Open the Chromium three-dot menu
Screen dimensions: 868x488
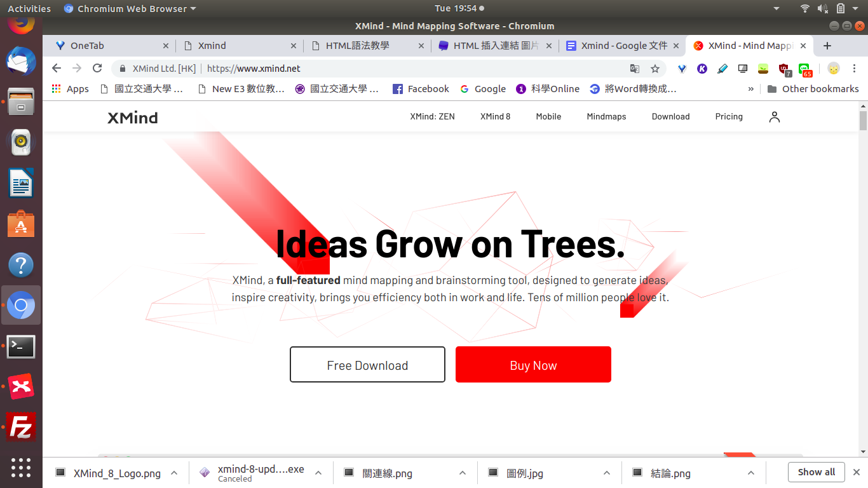(x=854, y=69)
